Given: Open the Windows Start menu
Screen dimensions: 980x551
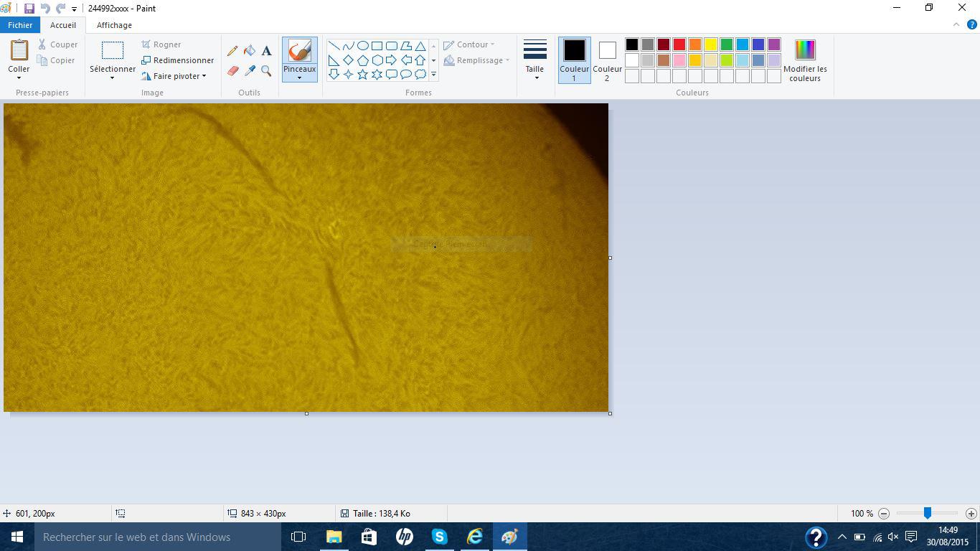Looking at the screenshot, I should [17, 537].
